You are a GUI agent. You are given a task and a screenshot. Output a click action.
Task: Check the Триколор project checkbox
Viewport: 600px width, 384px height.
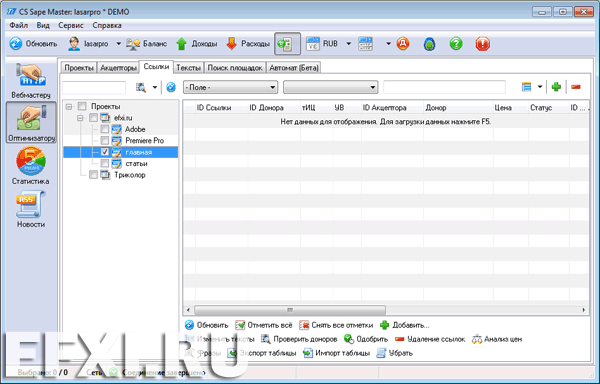(x=93, y=175)
